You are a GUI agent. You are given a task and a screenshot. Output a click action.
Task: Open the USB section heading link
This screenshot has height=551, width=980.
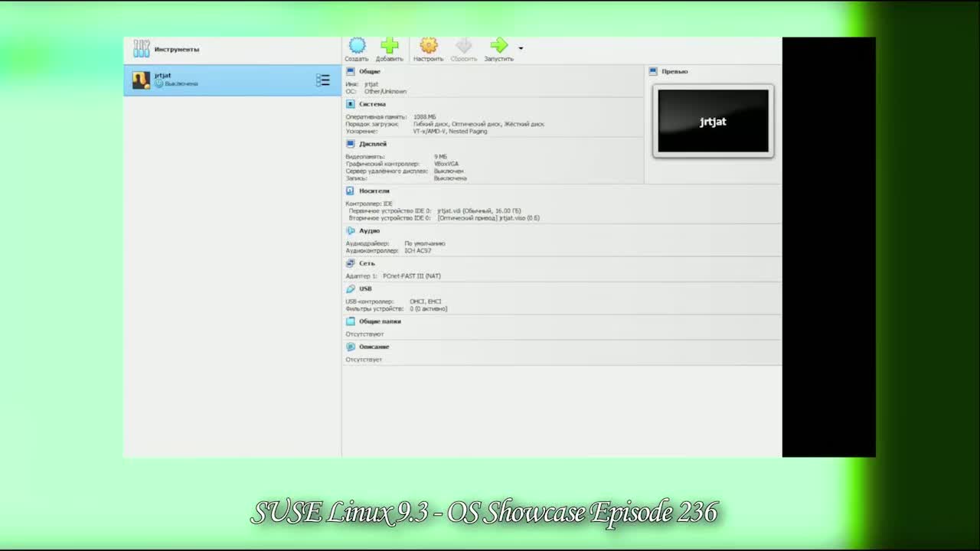pos(365,289)
